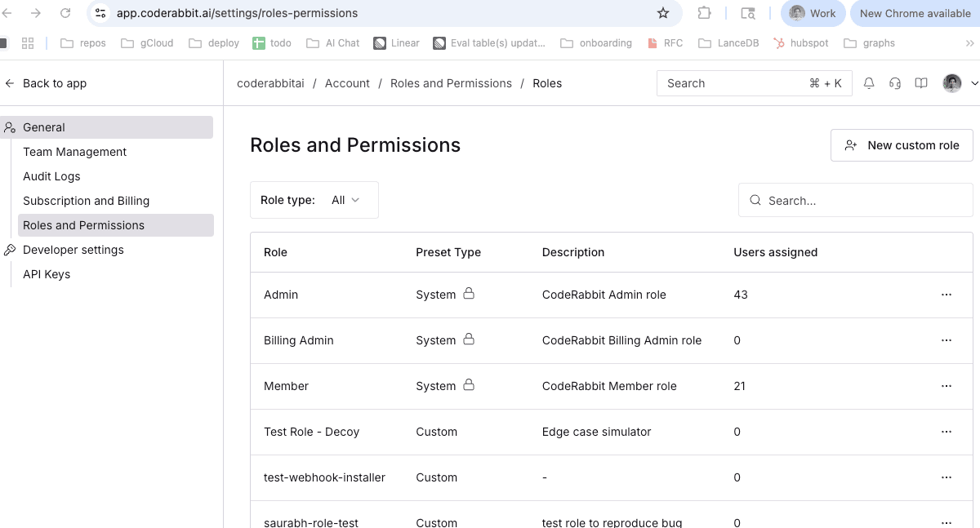The width and height of the screenshot is (980, 528).
Task: Click test-webhook-installer role name
Action: pos(324,477)
